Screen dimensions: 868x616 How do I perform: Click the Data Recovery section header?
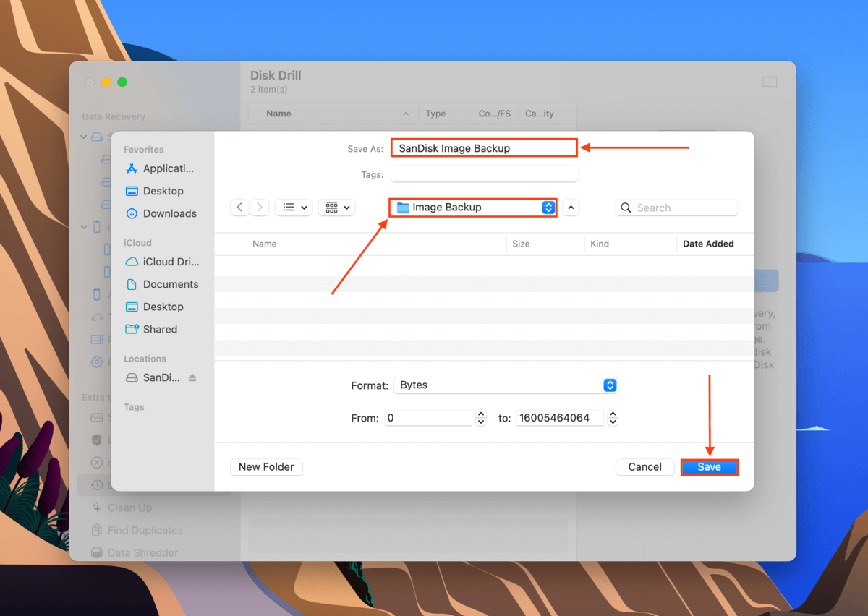click(114, 116)
